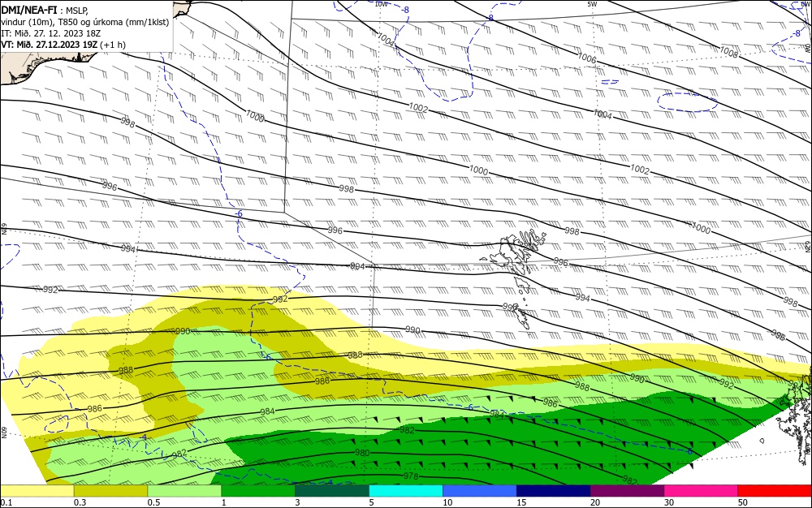Choose the blue 10–15 legend swatch
The image size is (812, 508).
coord(480,491)
